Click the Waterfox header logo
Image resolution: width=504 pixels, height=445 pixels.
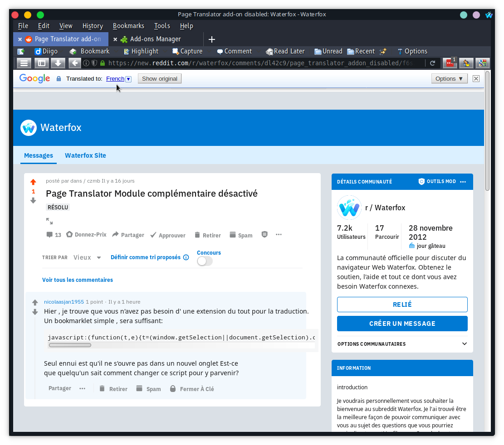pyautogui.click(x=28, y=128)
